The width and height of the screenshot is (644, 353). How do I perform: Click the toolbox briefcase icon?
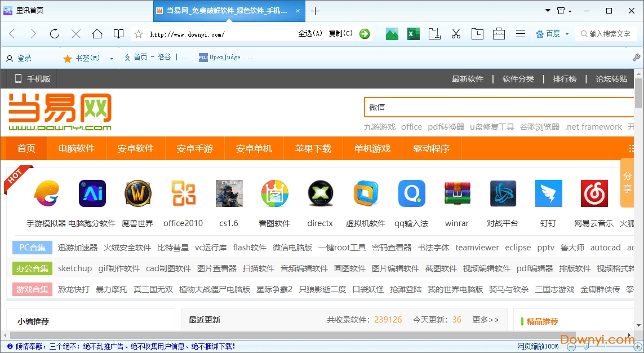click(x=499, y=34)
